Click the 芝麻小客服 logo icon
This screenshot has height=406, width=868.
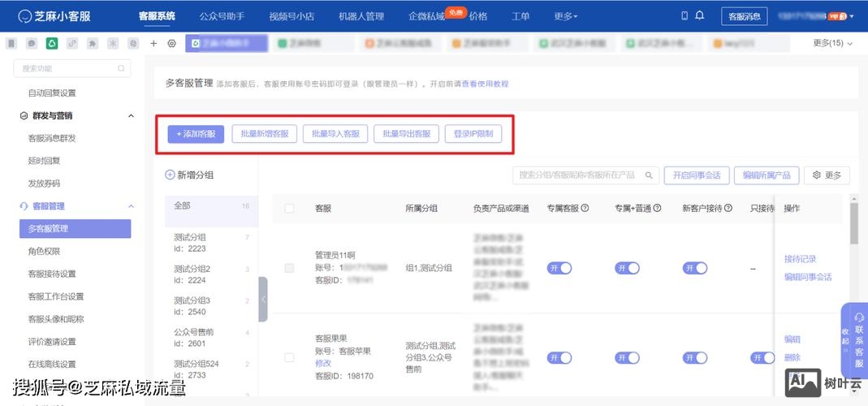click(25, 16)
